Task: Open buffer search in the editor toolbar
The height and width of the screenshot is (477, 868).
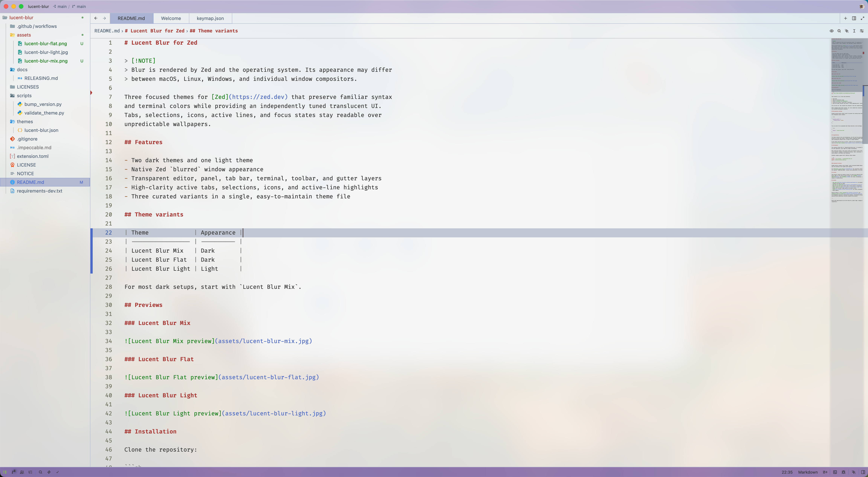Action: pos(839,31)
